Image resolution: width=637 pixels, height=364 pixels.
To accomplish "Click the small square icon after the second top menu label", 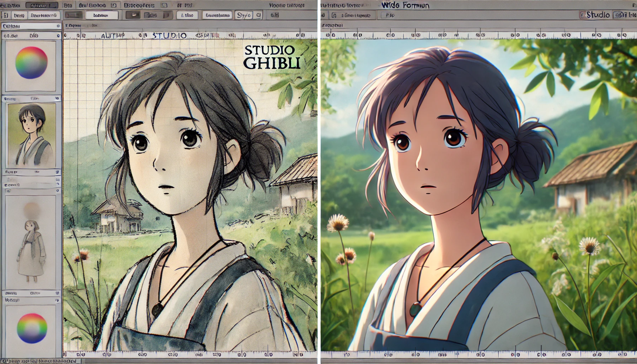I will (113, 5).
